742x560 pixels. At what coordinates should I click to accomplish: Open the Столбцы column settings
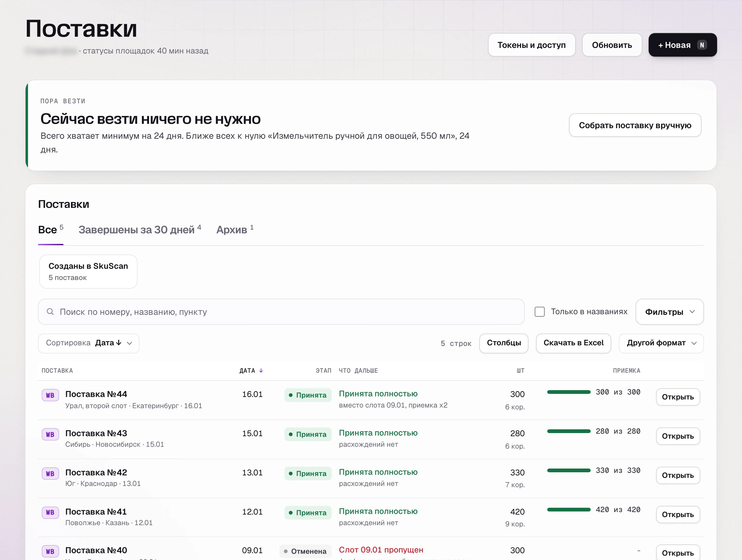[504, 343]
